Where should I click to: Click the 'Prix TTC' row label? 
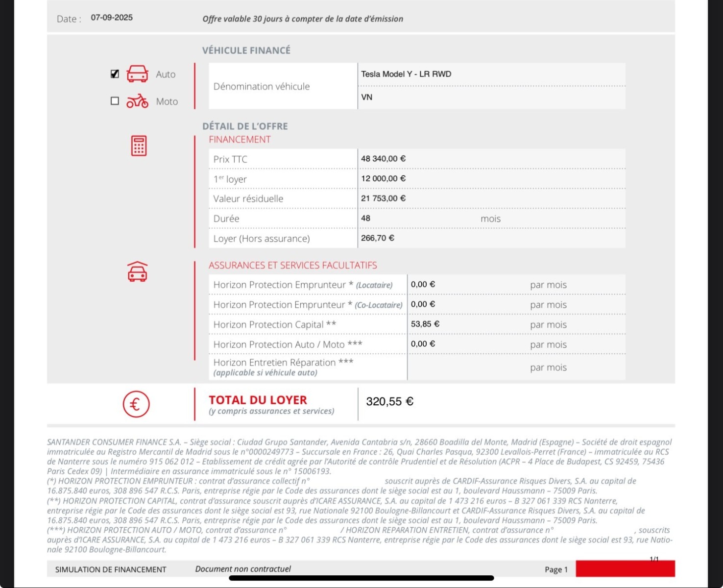(230, 159)
